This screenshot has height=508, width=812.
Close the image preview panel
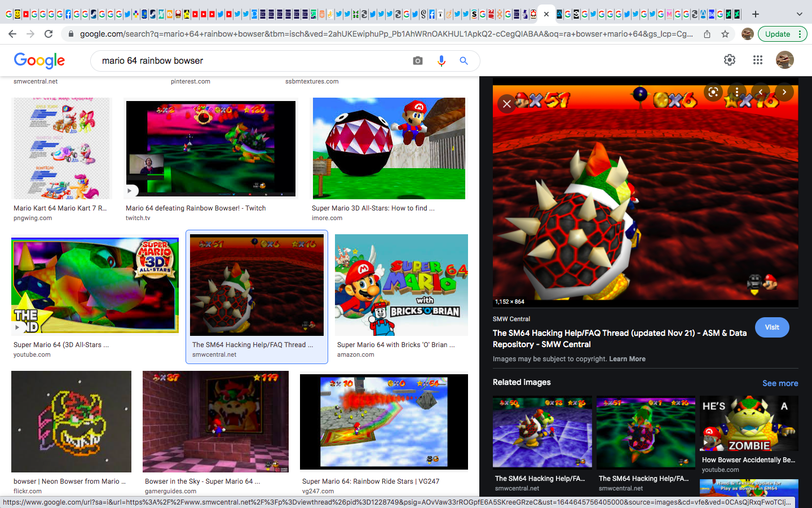click(x=507, y=104)
